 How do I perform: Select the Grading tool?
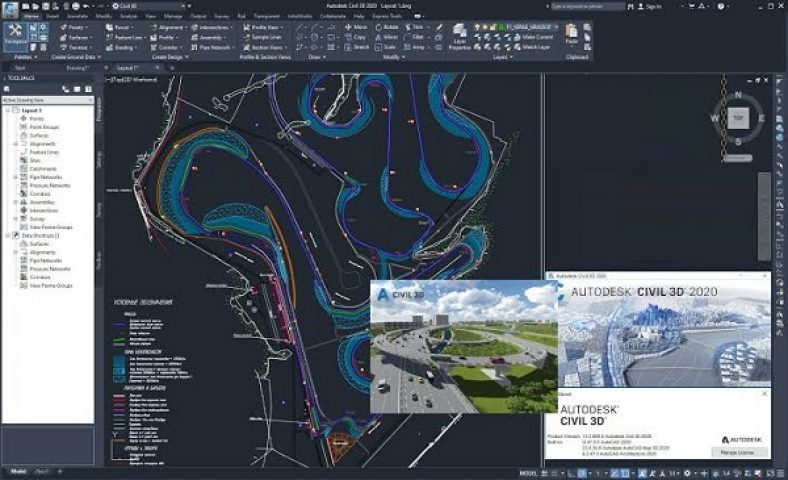click(x=120, y=47)
